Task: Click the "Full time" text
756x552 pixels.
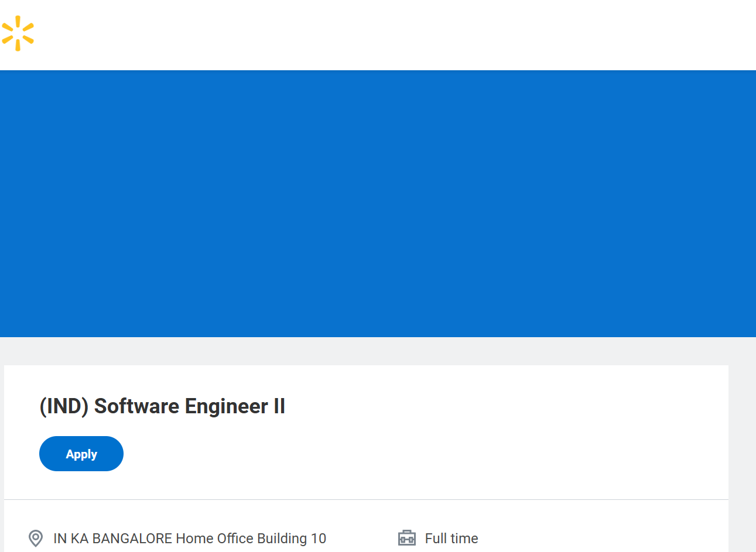Action: [451, 539]
